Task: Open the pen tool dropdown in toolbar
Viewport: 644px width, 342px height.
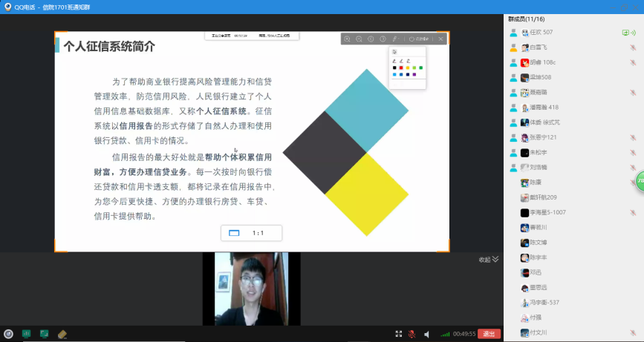Action: point(394,39)
